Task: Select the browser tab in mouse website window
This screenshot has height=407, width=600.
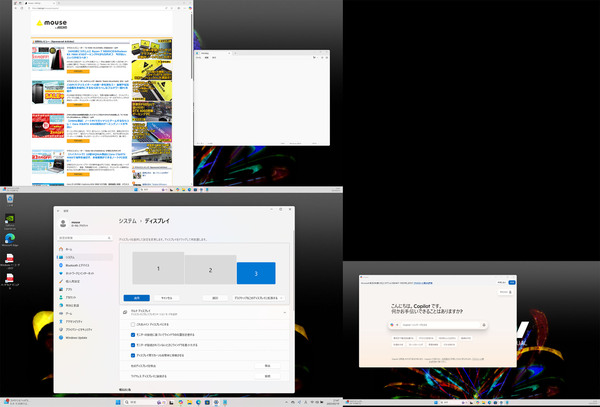Action: click(x=40, y=3)
